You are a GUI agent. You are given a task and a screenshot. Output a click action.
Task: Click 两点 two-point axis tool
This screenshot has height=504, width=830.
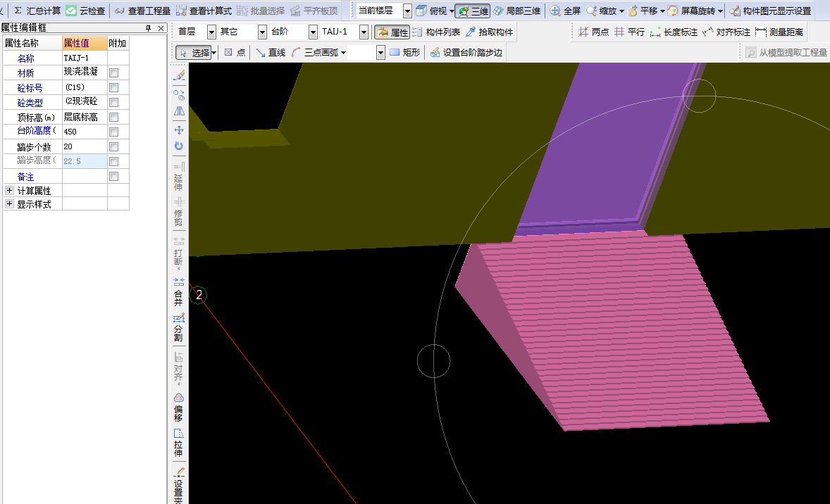pyautogui.click(x=593, y=32)
